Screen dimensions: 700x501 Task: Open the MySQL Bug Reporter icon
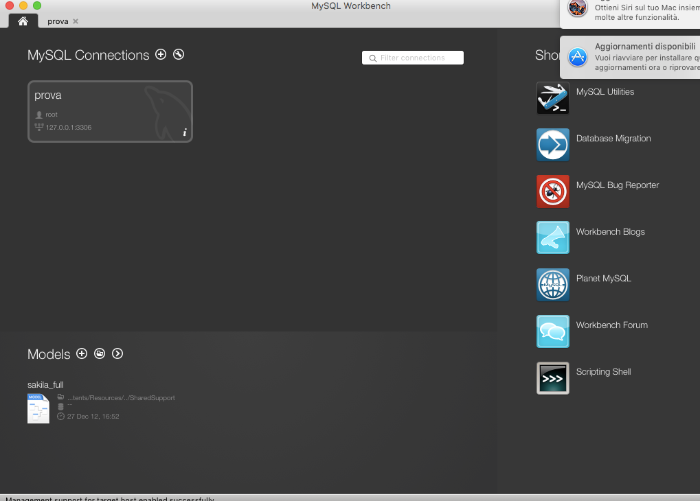point(553,192)
